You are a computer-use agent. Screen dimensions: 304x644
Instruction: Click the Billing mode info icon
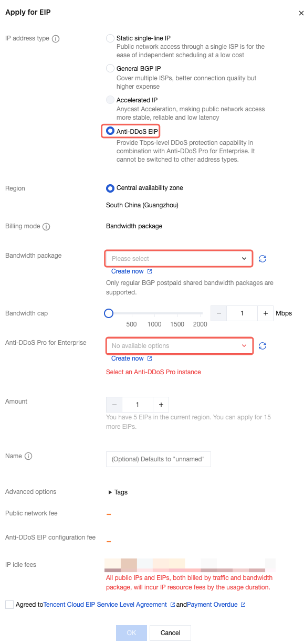[46, 227]
